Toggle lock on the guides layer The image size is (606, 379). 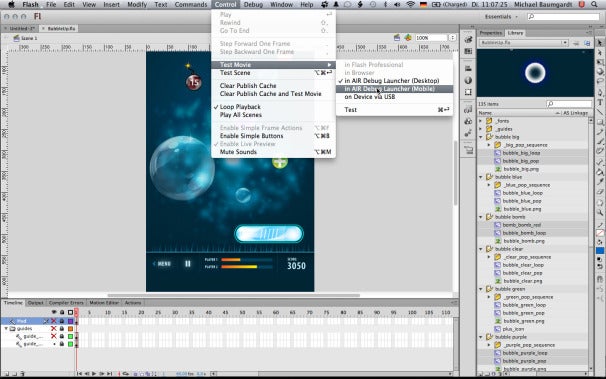coord(61,328)
